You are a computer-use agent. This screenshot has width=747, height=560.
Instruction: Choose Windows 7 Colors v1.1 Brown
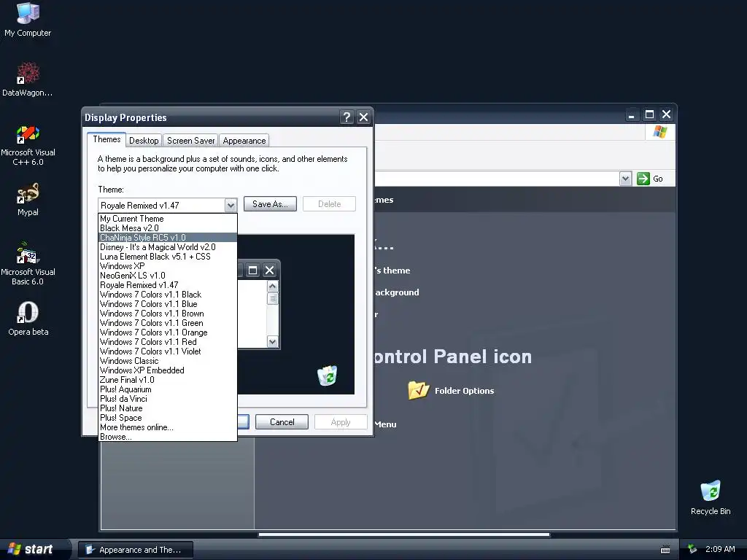pyautogui.click(x=168, y=314)
